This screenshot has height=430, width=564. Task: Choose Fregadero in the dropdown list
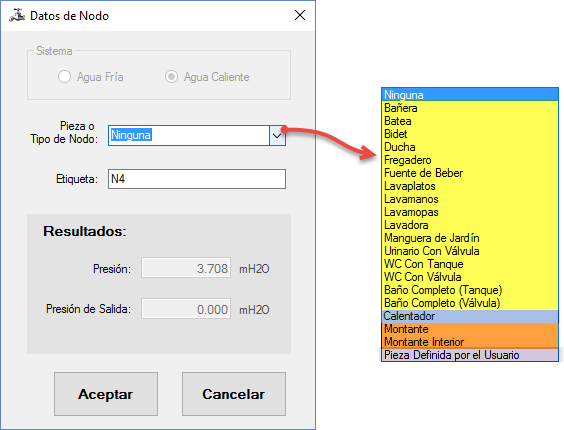tap(470, 160)
